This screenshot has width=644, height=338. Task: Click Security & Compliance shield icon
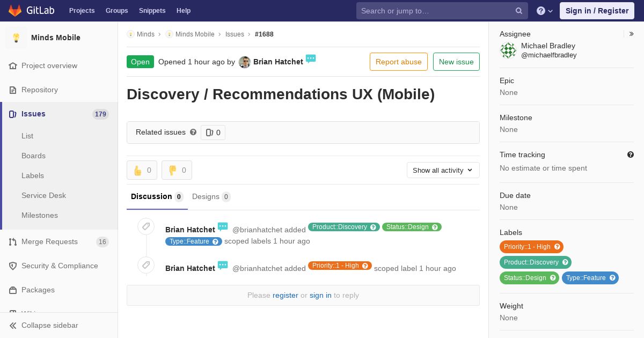pyautogui.click(x=13, y=266)
